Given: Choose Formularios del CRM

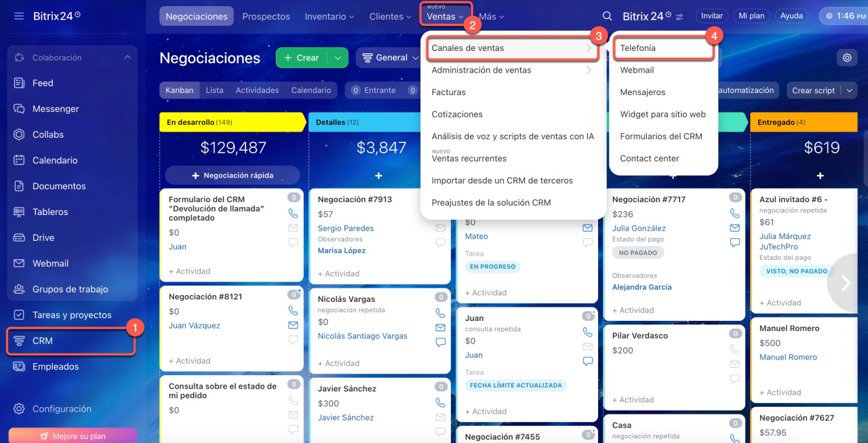Looking at the screenshot, I should (x=661, y=136).
